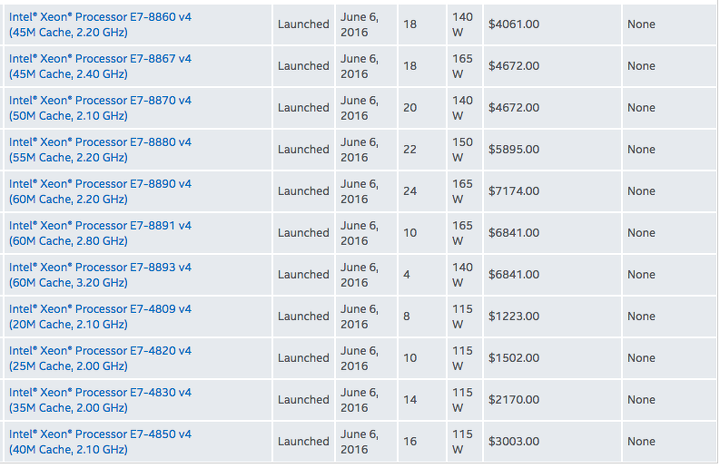The height and width of the screenshot is (468, 720).
Task: Click Launched status in E7-4820 row
Action: 304,359
